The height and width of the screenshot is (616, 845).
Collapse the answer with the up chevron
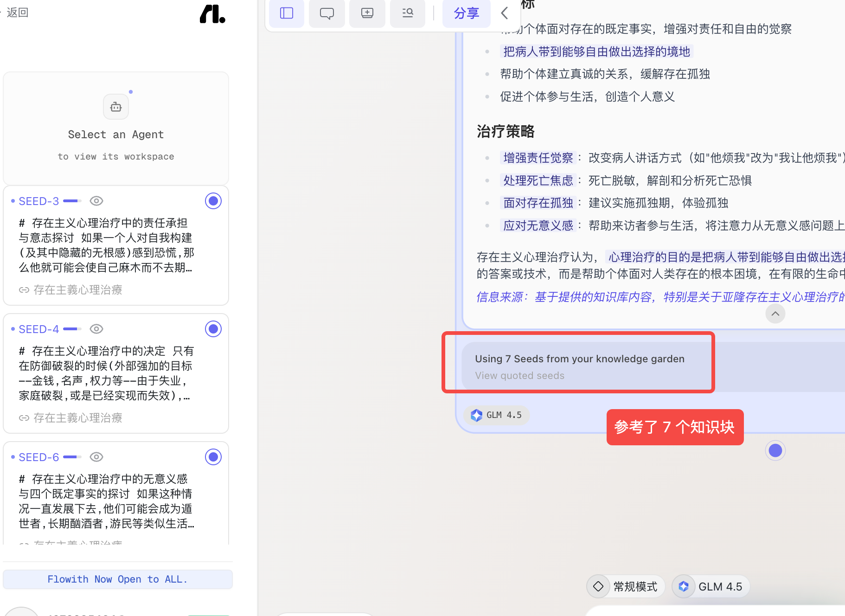(775, 314)
